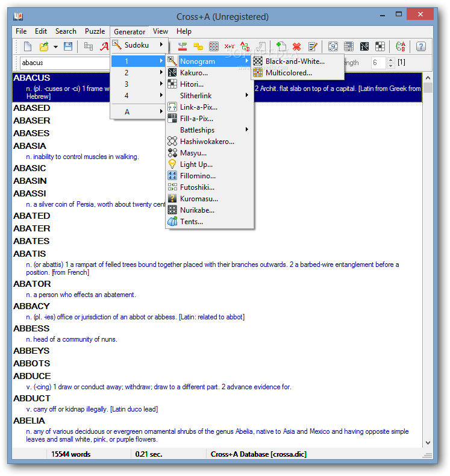Screen dimensions: 450x476
Task: Select Tents generator entry
Action: point(210,222)
